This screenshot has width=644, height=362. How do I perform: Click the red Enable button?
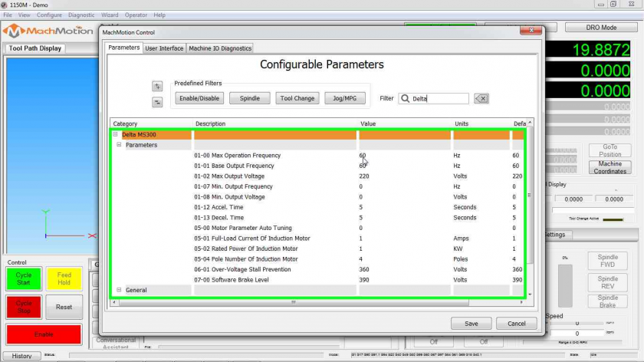pos(44,334)
